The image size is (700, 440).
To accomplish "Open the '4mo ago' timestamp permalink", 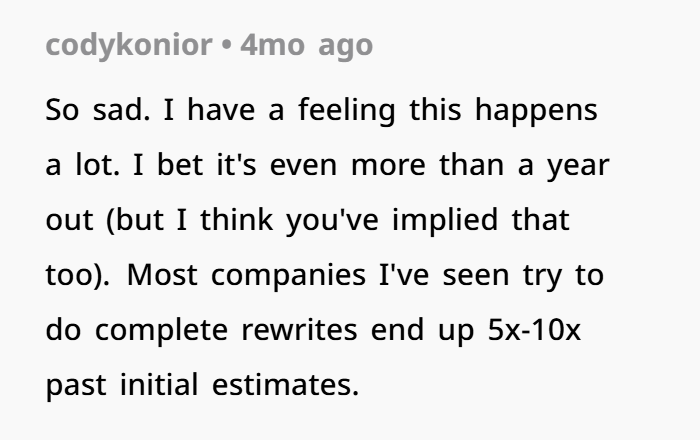I will pos(306,46).
